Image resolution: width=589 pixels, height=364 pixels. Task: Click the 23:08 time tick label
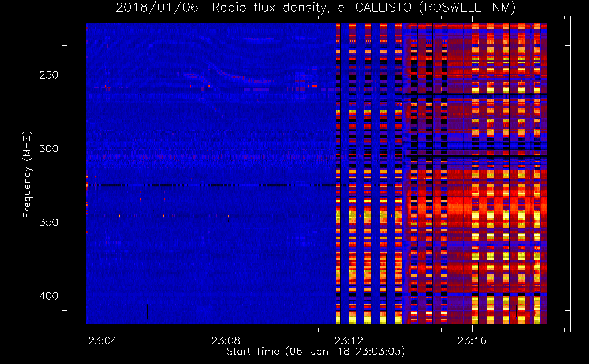click(226, 341)
